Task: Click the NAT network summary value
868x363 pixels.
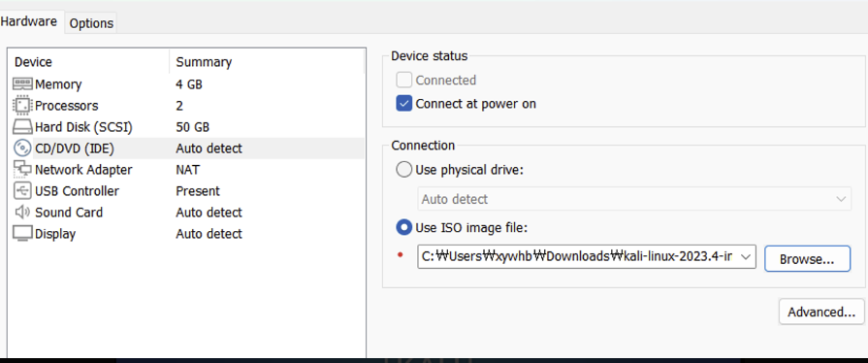Action: [x=187, y=170]
